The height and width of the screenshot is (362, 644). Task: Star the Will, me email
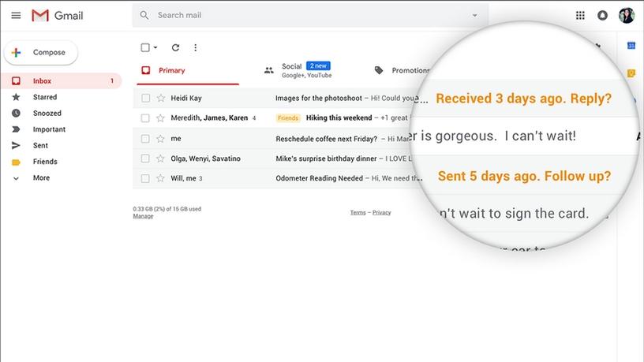click(161, 178)
